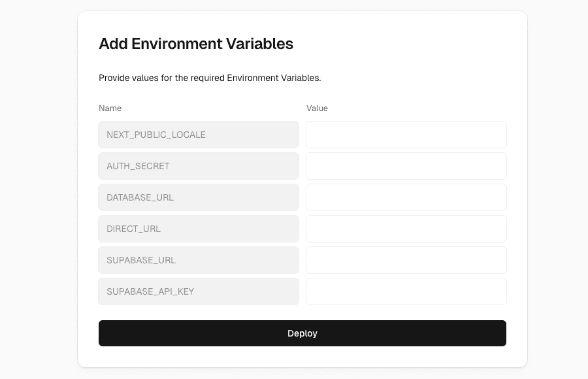The width and height of the screenshot is (588, 379).
Task: Click the "Provide values for the required" description
Action: coord(210,78)
